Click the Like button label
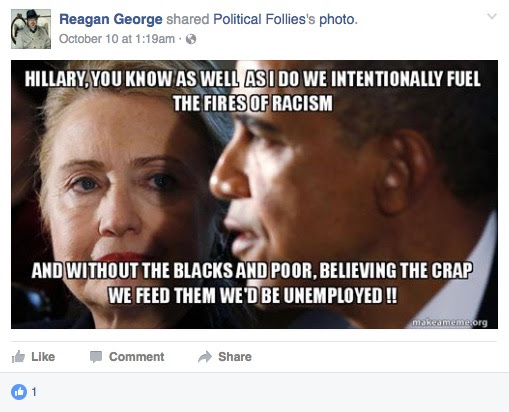 point(43,357)
